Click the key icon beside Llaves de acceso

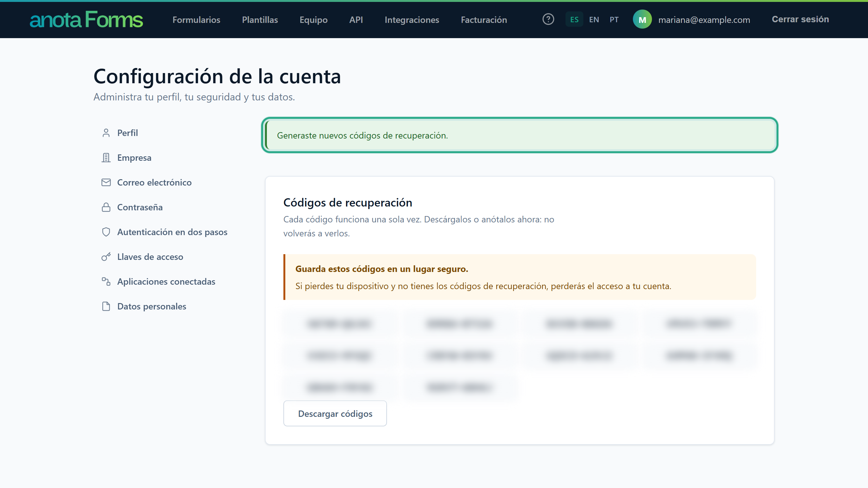[x=106, y=257]
